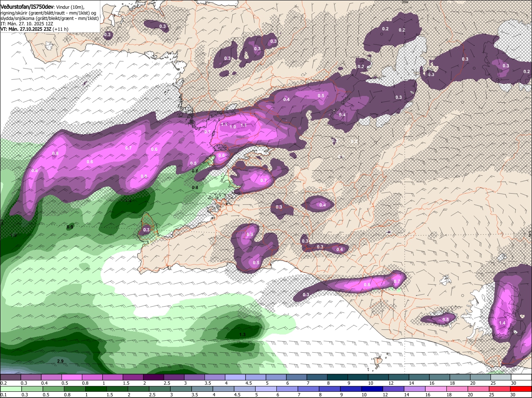Click the 1.3 rain value in the dark green area
Screen dimensions: 532x398
[243, 334]
